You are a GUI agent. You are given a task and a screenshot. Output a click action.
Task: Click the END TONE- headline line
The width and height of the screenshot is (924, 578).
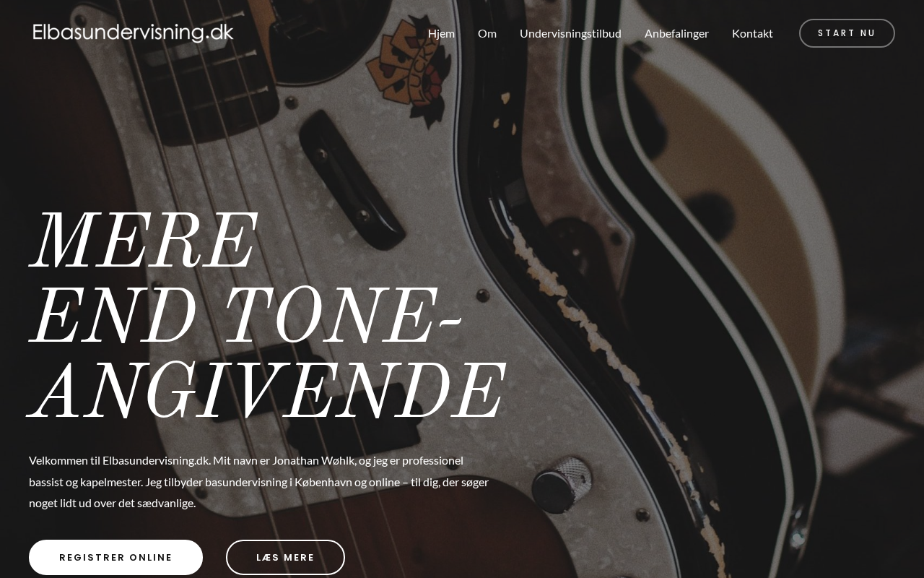246,316
